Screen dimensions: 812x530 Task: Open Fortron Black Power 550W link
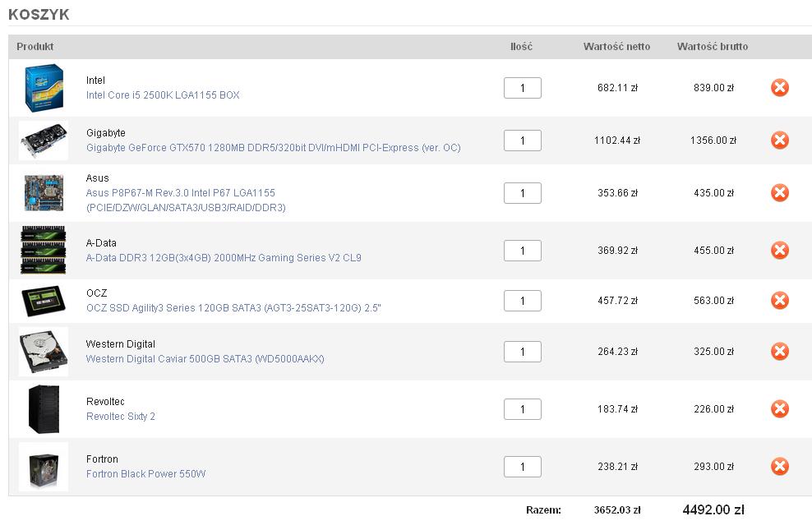tap(146, 474)
